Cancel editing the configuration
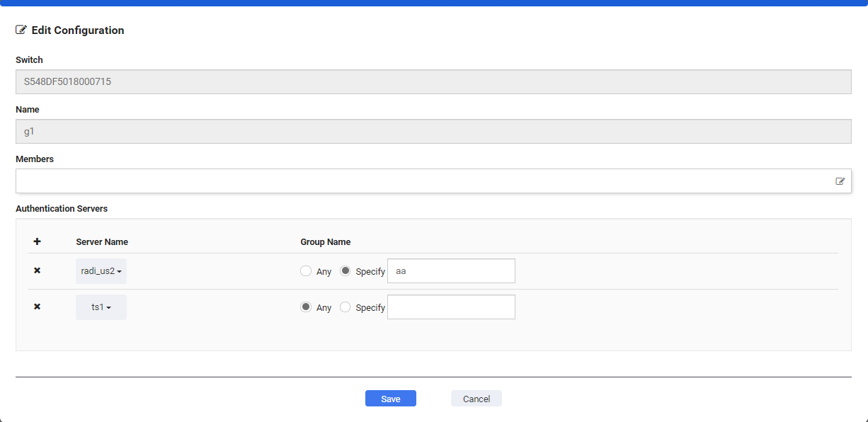This screenshot has width=868, height=422. point(476,399)
